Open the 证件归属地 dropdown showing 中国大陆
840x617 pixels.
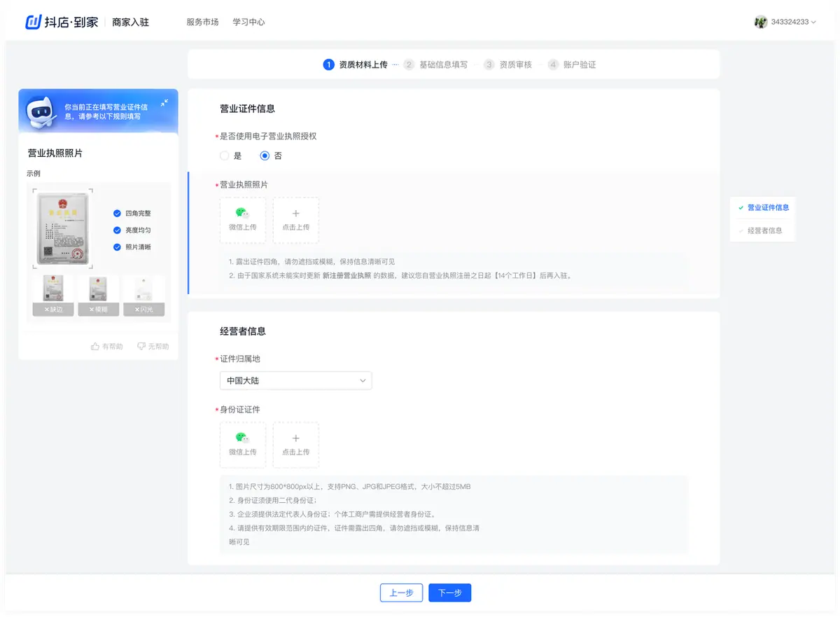pos(295,381)
